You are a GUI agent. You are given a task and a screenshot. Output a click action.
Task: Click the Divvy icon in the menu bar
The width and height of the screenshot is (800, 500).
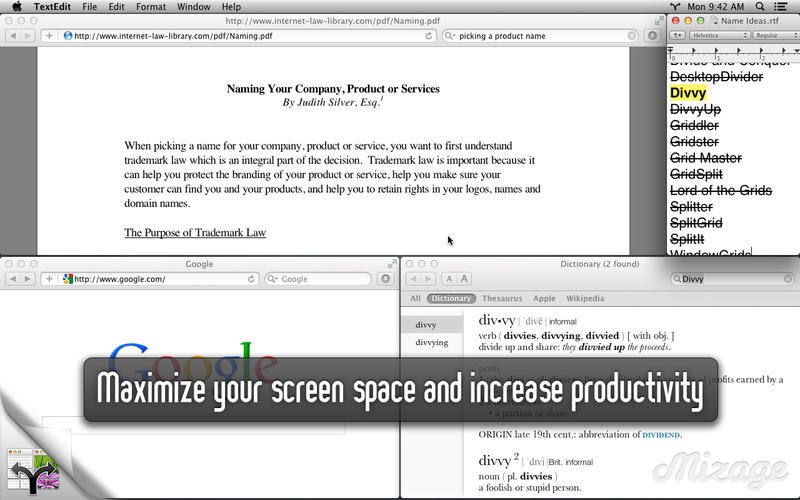[x=673, y=7]
